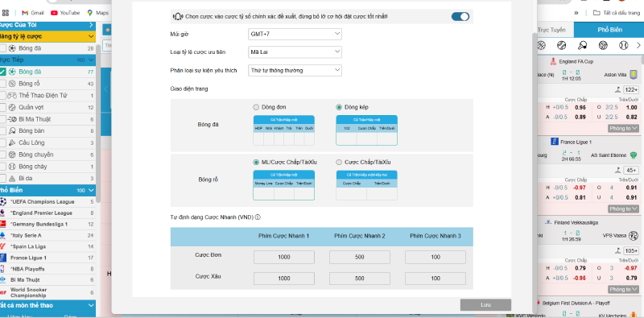Viewport: 644px width, 318px height.
Task: Click the UEFA Champions League icon in sidebar
Action: (x=3, y=202)
